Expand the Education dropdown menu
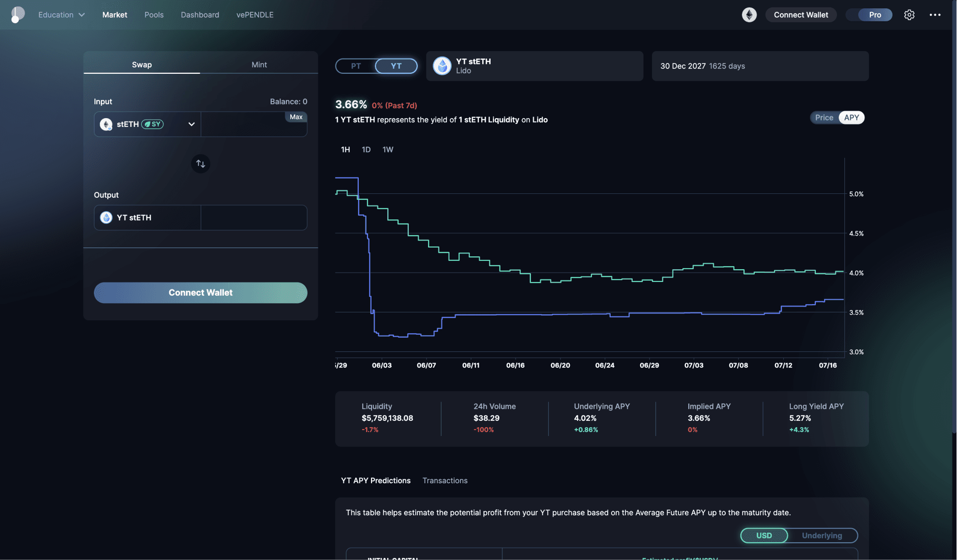957x560 pixels. [x=62, y=15]
